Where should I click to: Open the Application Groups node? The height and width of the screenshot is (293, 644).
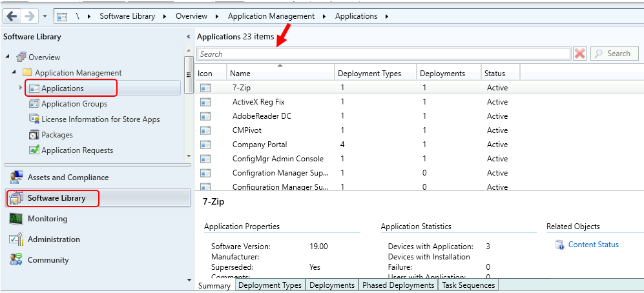pyautogui.click(x=74, y=104)
